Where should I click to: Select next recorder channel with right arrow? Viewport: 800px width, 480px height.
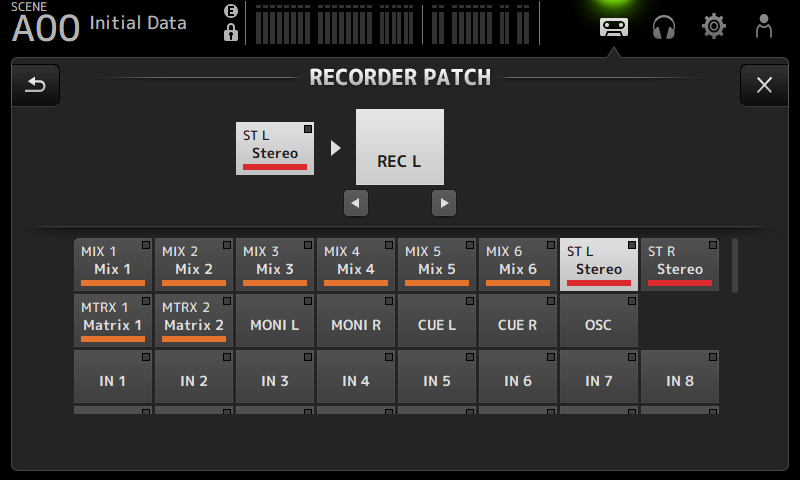click(444, 203)
